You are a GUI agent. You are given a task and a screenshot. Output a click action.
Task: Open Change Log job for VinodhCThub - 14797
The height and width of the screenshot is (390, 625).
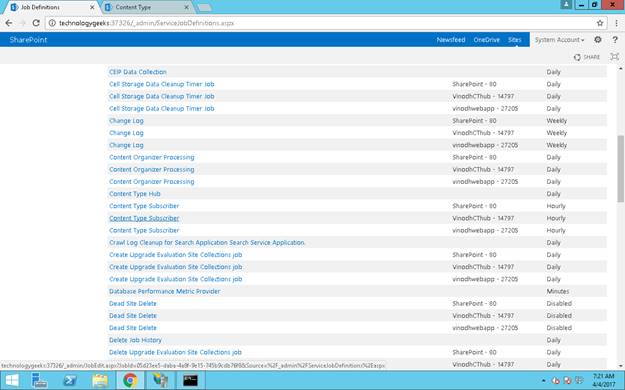[126, 133]
